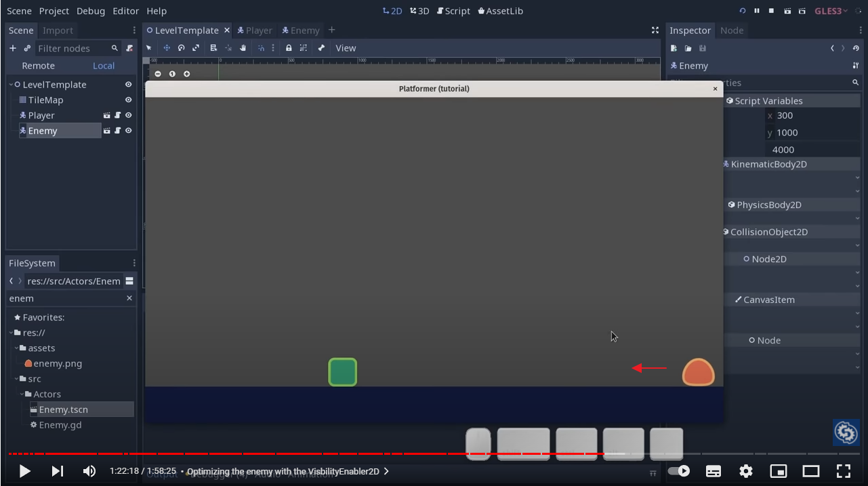
Task: Switch to the Script workspace
Action: 453,11
